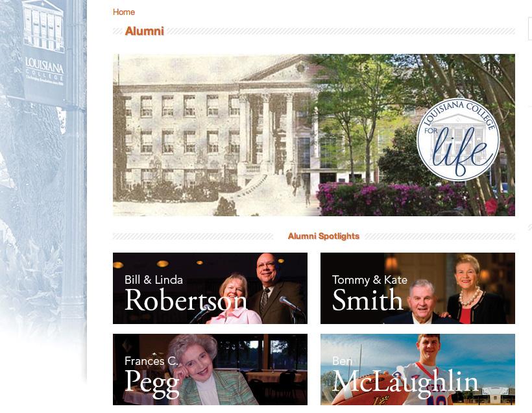The image size is (532, 413).
Task: Click the microphone in the Robertson photo
Action: click(x=289, y=303)
